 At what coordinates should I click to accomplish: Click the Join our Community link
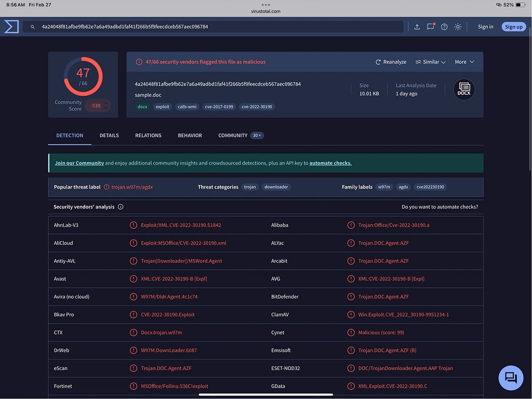79,163
